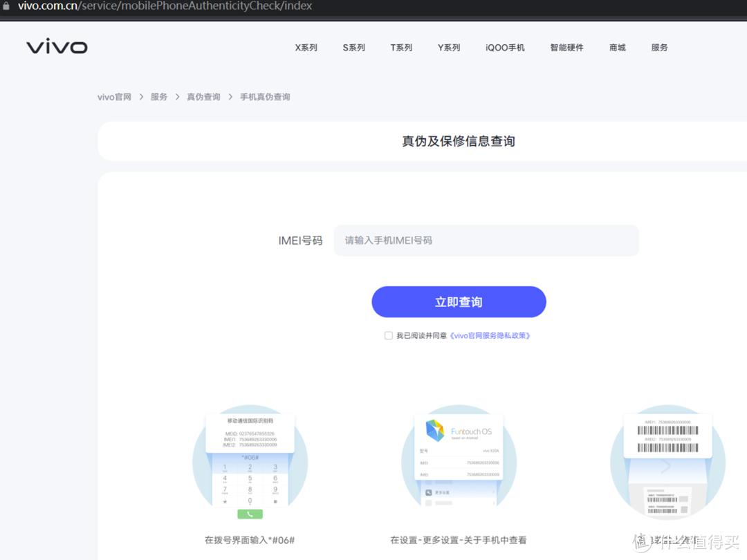Focus the IMEI number input field

click(x=486, y=241)
